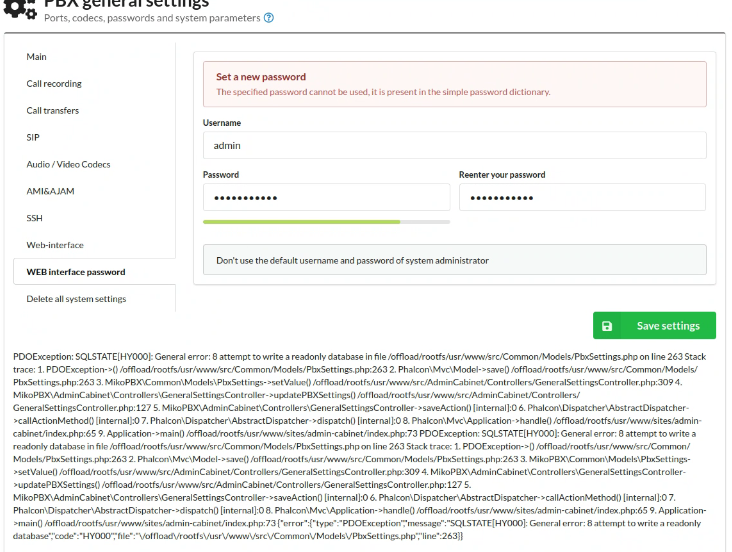Go to Audio / Video Codecs tab

pyautogui.click(x=68, y=164)
